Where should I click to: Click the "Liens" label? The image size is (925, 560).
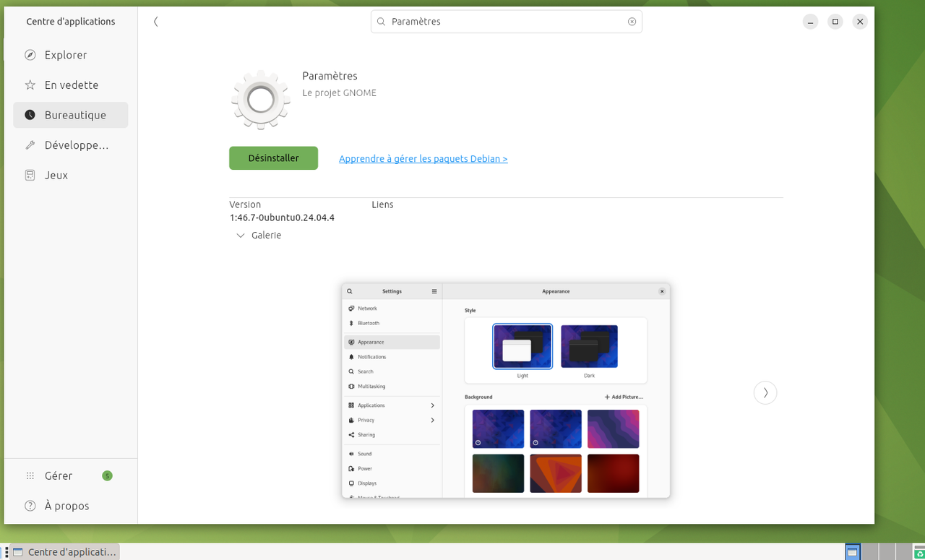(x=383, y=204)
